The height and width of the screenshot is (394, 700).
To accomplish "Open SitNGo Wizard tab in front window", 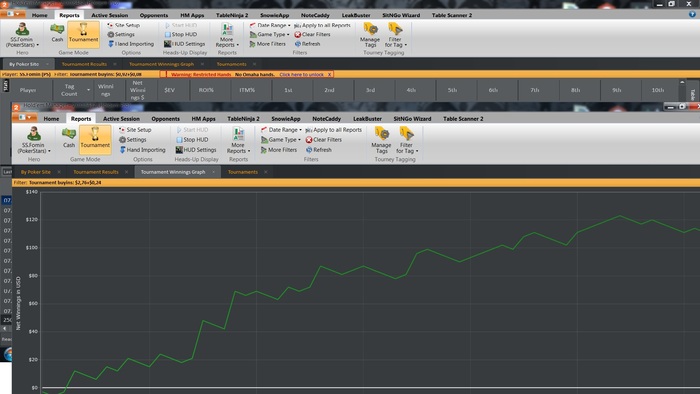I will (x=412, y=119).
